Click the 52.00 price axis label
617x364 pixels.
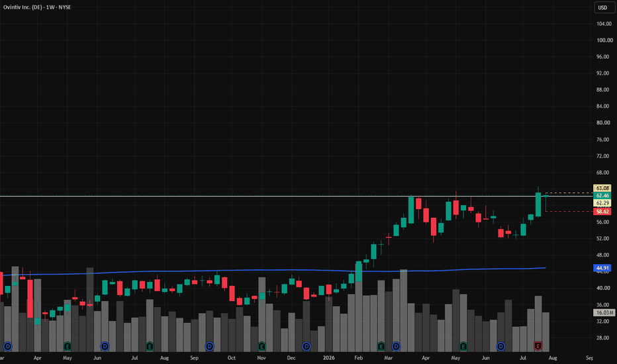click(602, 238)
